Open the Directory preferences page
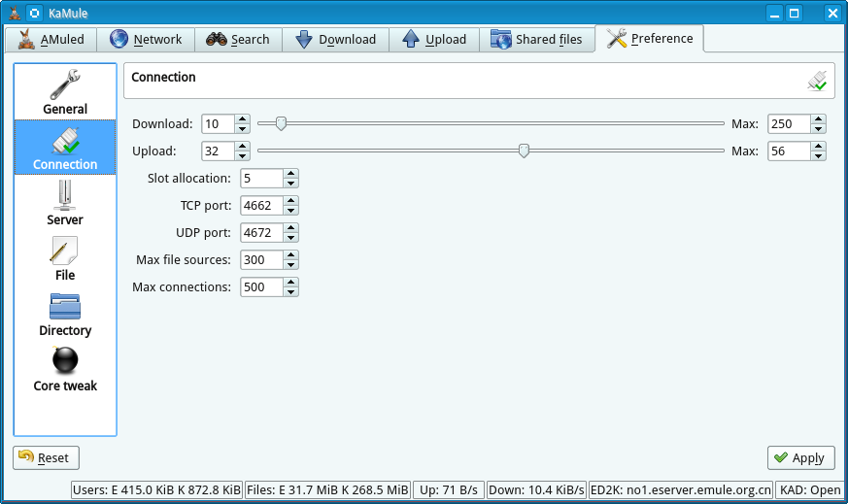The height and width of the screenshot is (504, 848). 65,314
